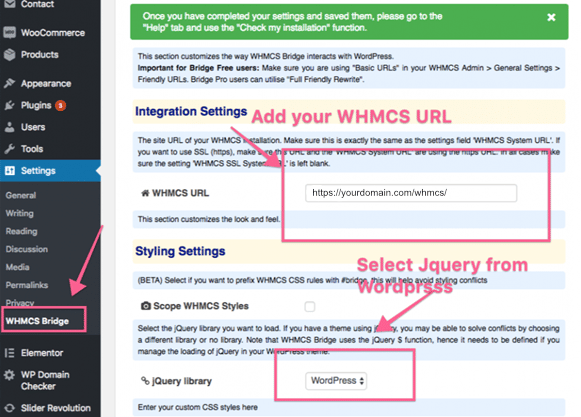Enable the Scope WHMCS Styles checkbox
The width and height of the screenshot is (581, 417).
[x=310, y=307]
